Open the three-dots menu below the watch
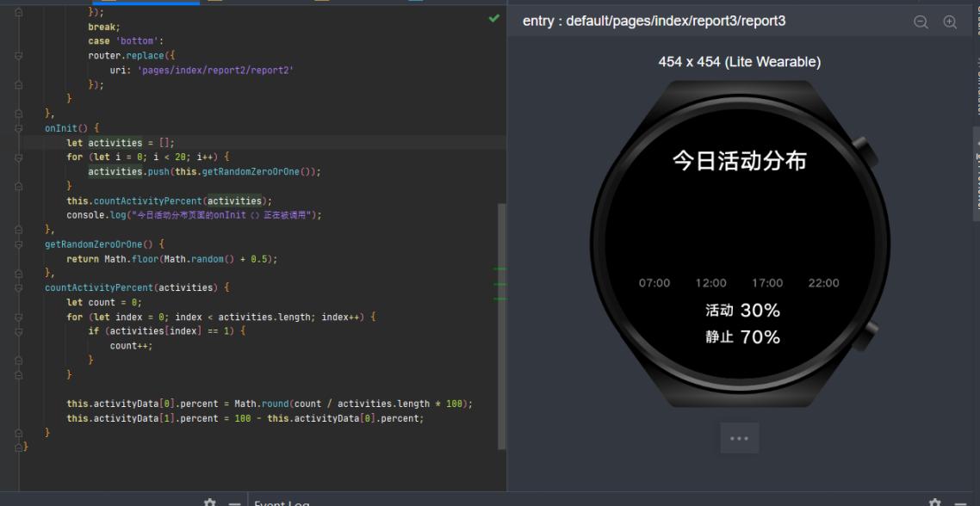980x506 pixels. [739, 438]
